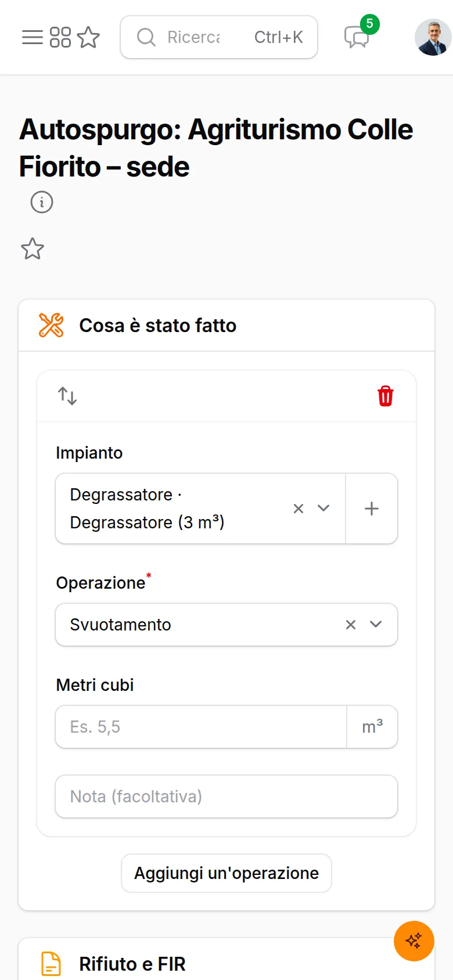Click the Ricerca search box
This screenshot has height=980, width=453.
click(x=219, y=37)
